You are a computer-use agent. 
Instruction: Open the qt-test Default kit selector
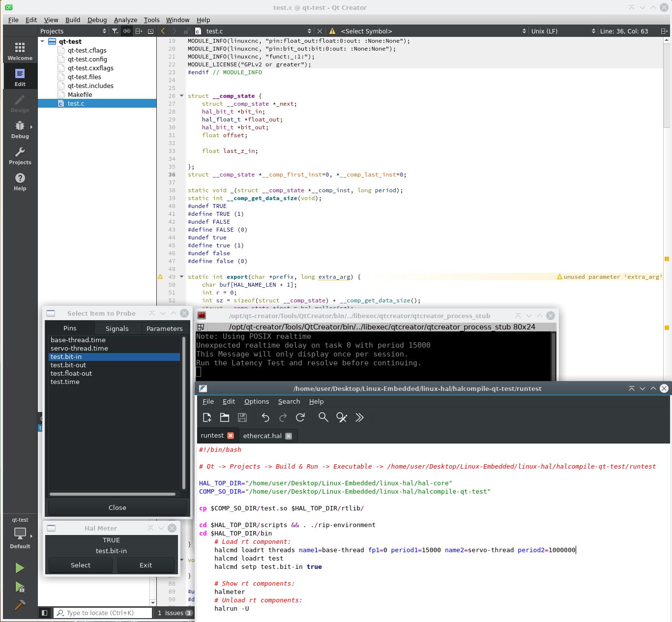point(20,533)
